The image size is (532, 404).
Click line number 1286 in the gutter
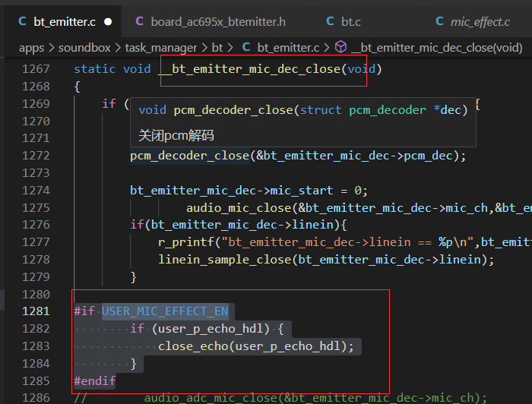[x=36, y=398]
